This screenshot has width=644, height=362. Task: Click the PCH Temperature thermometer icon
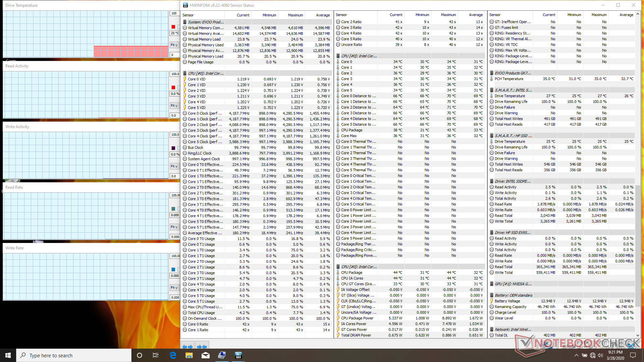492,79
